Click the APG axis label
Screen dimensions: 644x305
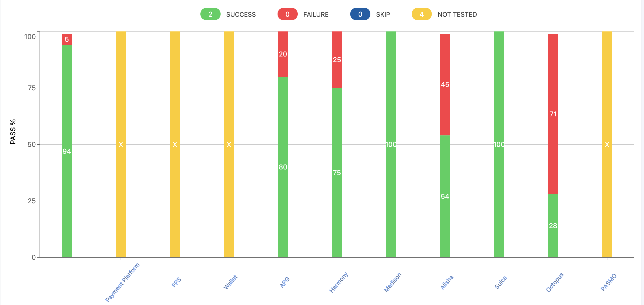click(x=284, y=282)
